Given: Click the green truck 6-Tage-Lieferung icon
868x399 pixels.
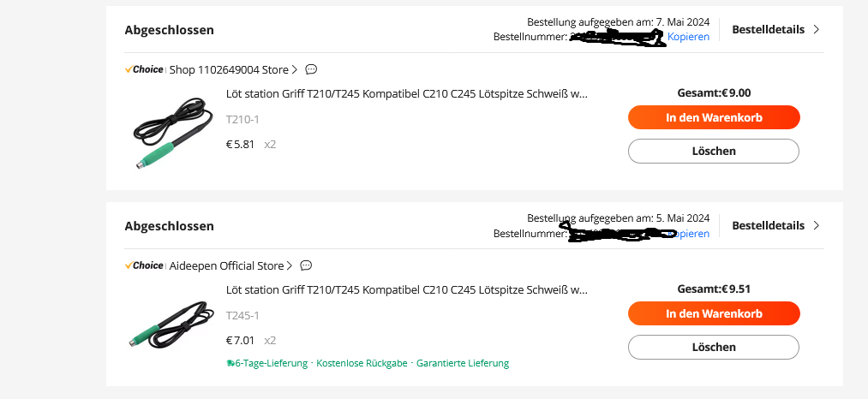Looking at the screenshot, I should coord(230,363).
